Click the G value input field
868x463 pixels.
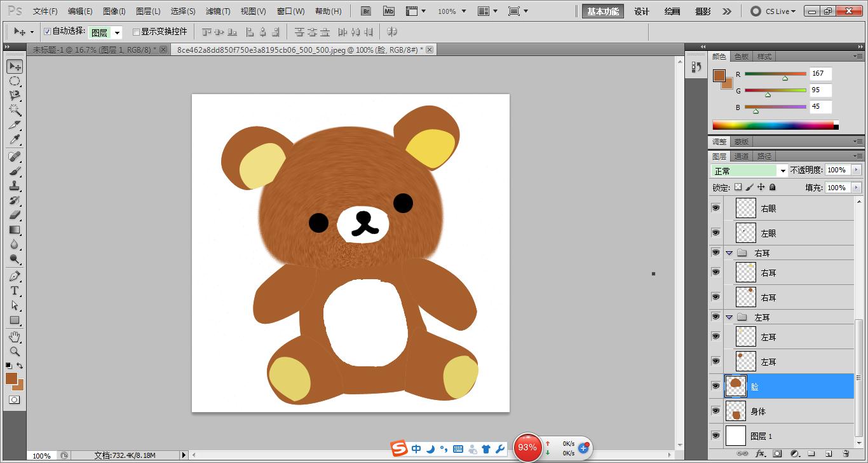820,90
